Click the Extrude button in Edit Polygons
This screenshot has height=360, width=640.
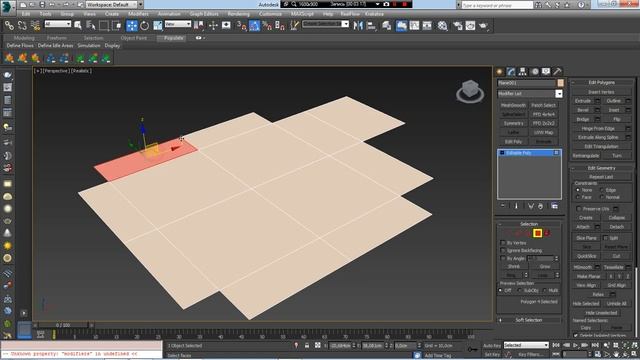pos(582,101)
